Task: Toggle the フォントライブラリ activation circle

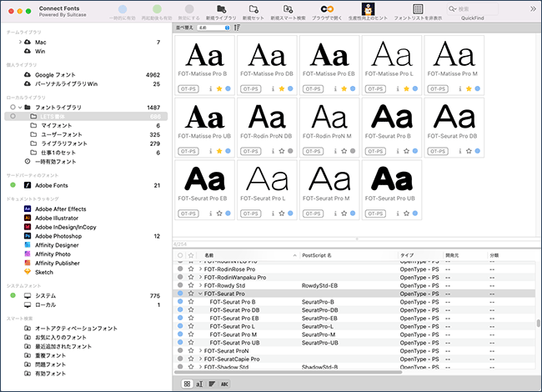Action: click(x=13, y=107)
